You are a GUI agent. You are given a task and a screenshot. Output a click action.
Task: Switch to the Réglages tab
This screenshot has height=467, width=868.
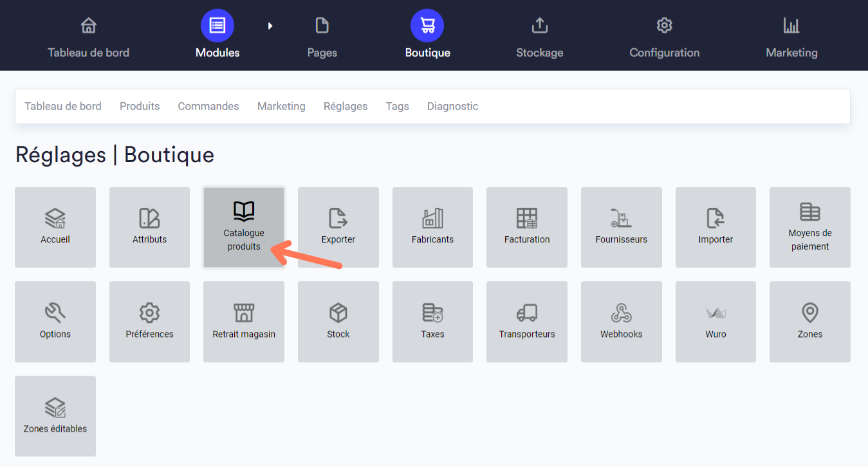(346, 106)
